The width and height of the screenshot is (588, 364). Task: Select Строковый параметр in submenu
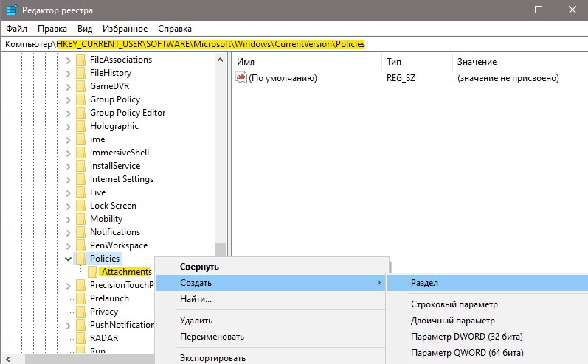(x=488, y=304)
